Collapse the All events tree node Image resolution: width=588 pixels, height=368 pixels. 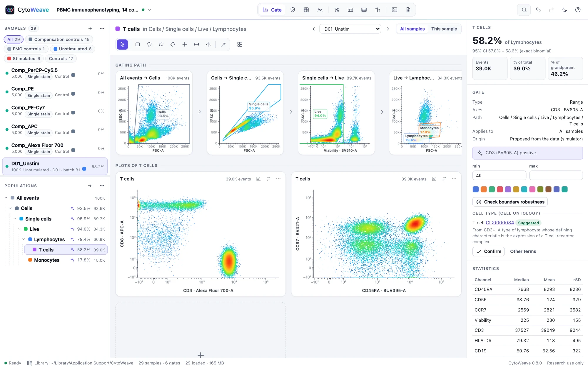(6, 198)
